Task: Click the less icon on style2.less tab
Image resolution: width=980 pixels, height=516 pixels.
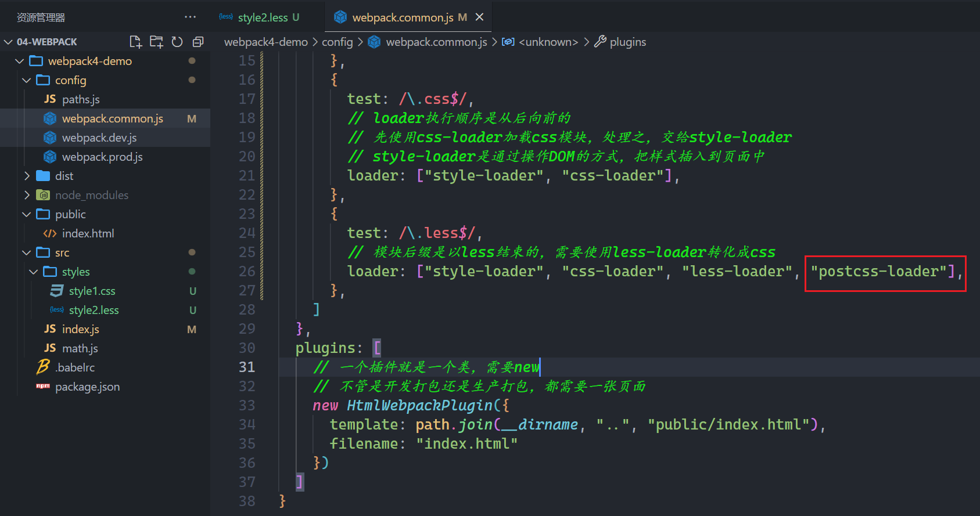Action: click(226, 17)
